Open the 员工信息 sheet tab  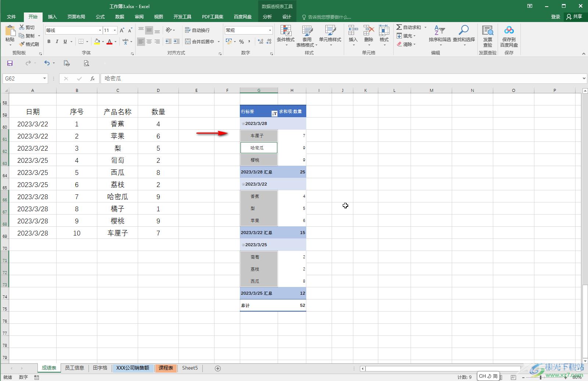click(75, 368)
